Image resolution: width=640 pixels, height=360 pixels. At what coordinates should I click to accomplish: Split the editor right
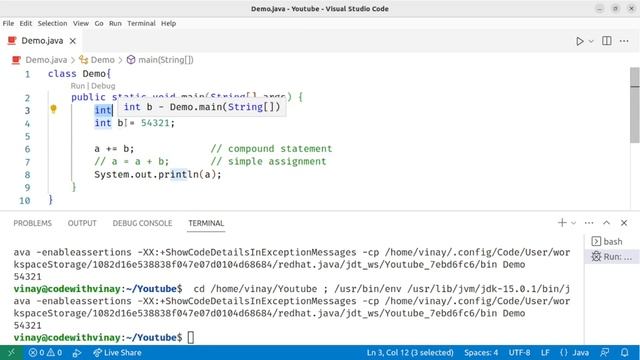607,41
